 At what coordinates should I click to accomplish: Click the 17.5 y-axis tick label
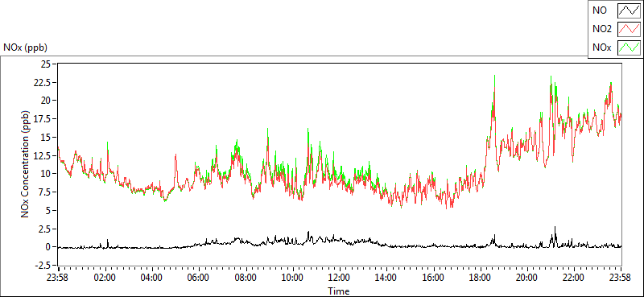(42, 119)
